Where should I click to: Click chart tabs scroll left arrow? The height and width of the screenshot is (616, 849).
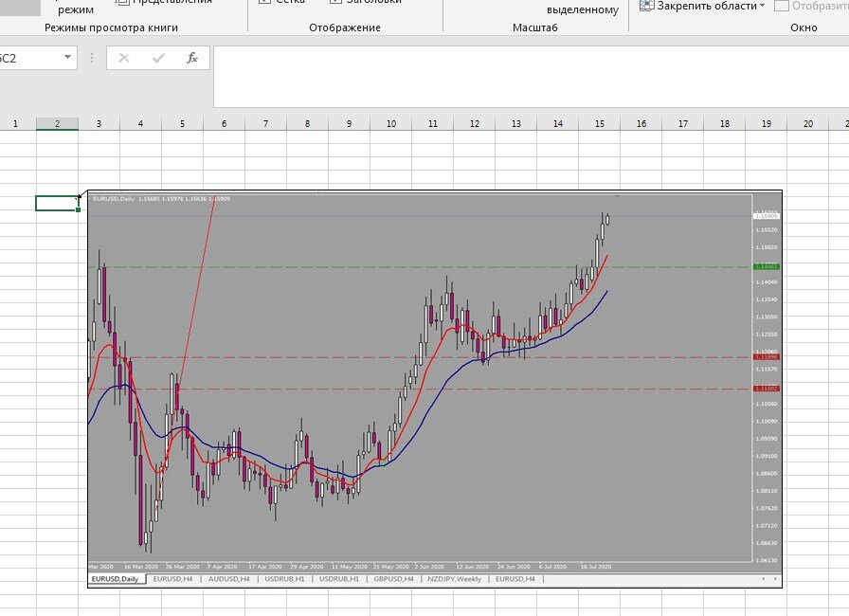[764, 579]
